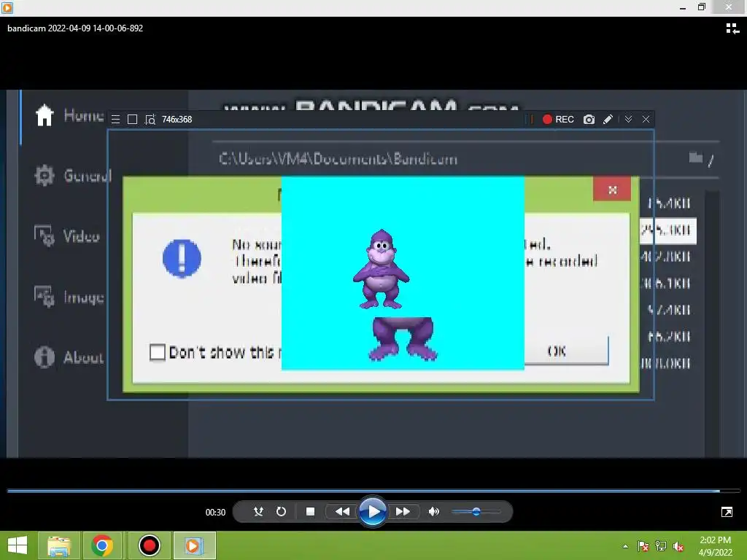Click the video seek progress bar

(x=373, y=491)
